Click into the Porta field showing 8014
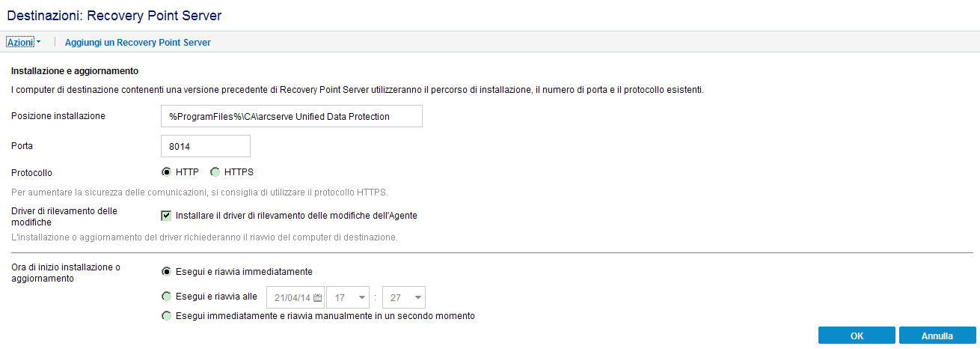This screenshot has height=349, width=980. click(206, 147)
